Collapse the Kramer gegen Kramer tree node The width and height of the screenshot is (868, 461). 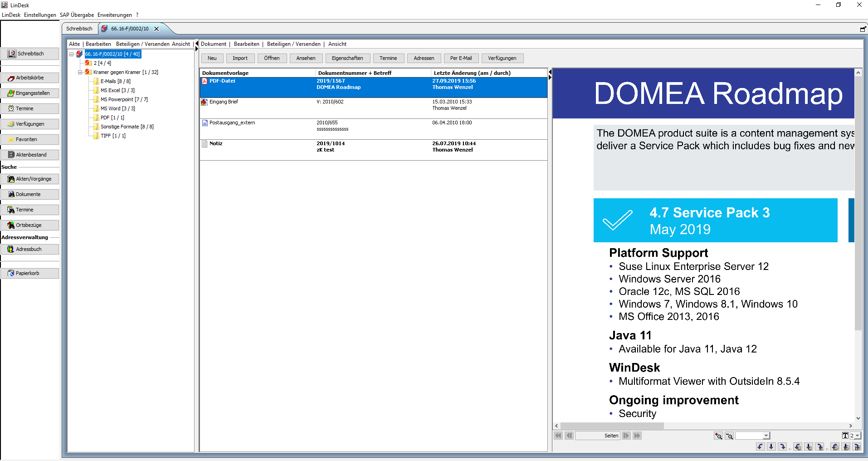coord(80,72)
